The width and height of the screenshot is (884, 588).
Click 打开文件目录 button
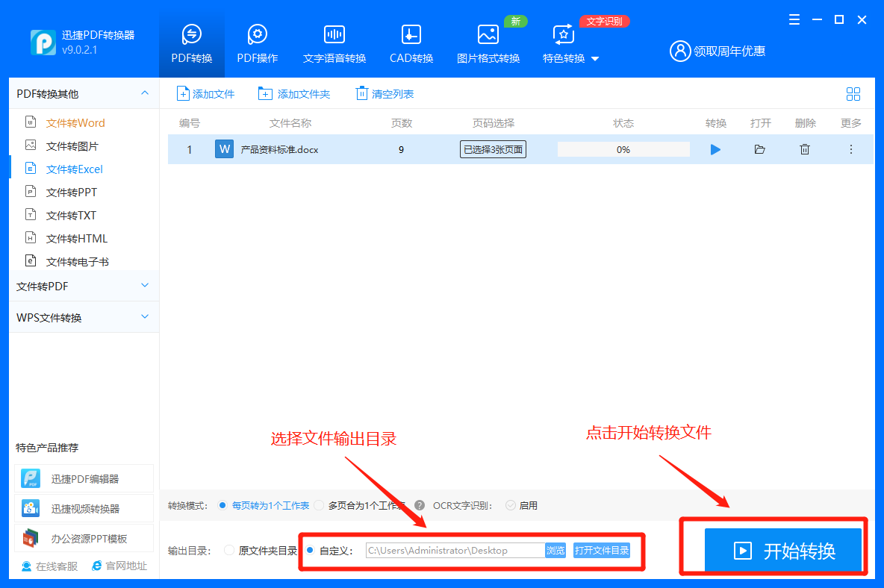(602, 550)
